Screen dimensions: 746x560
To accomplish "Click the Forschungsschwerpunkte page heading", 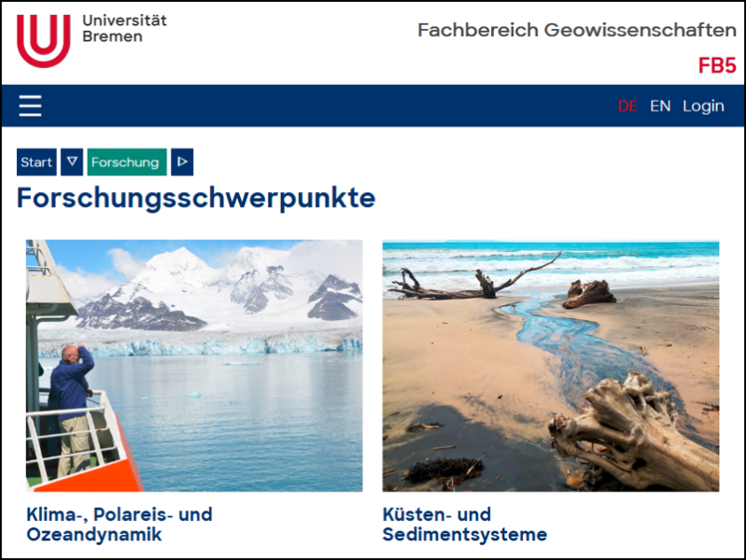I will coord(196,198).
